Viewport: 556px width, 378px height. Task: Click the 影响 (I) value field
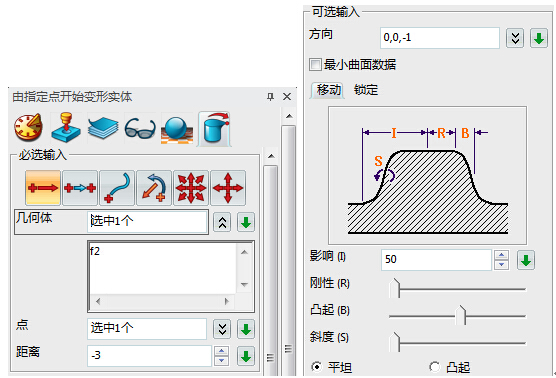[437, 260]
